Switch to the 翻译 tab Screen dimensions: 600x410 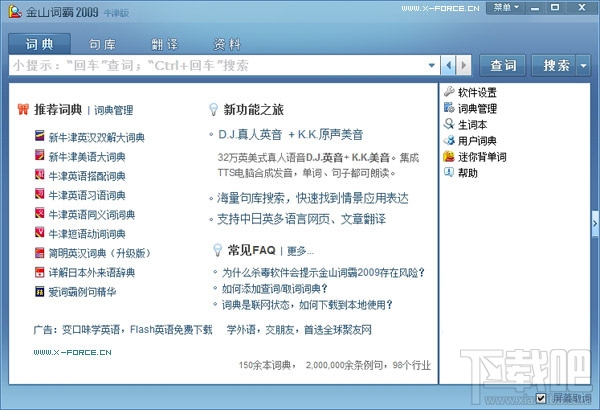click(165, 44)
